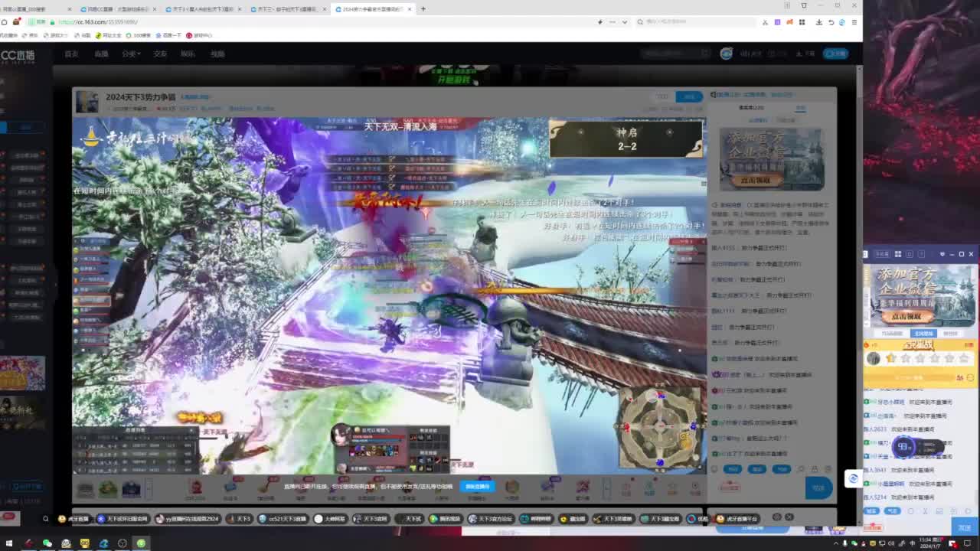Click the blue send button in chat panel

click(x=818, y=487)
